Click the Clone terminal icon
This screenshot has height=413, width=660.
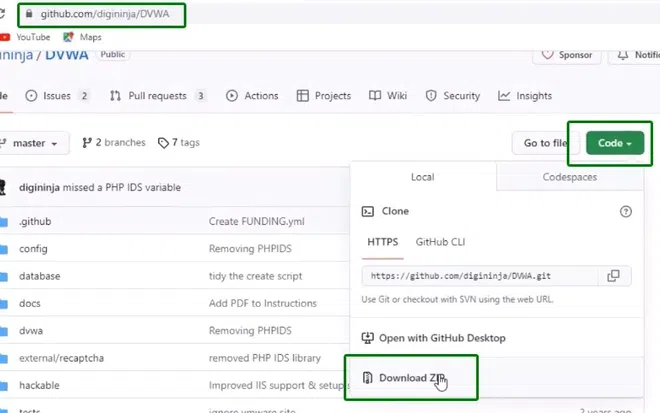(x=367, y=211)
